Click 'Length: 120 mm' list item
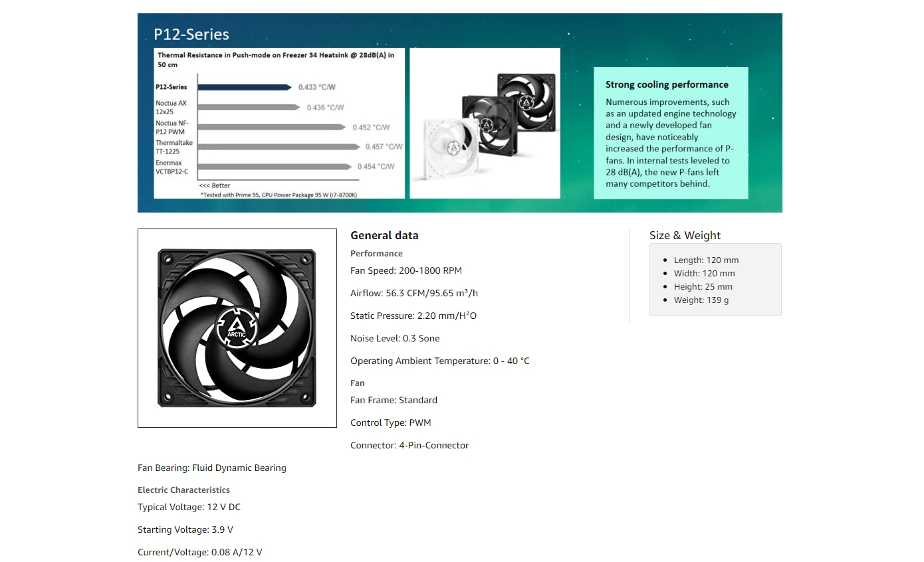The width and height of the screenshot is (924, 562). pyautogui.click(x=706, y=260)
